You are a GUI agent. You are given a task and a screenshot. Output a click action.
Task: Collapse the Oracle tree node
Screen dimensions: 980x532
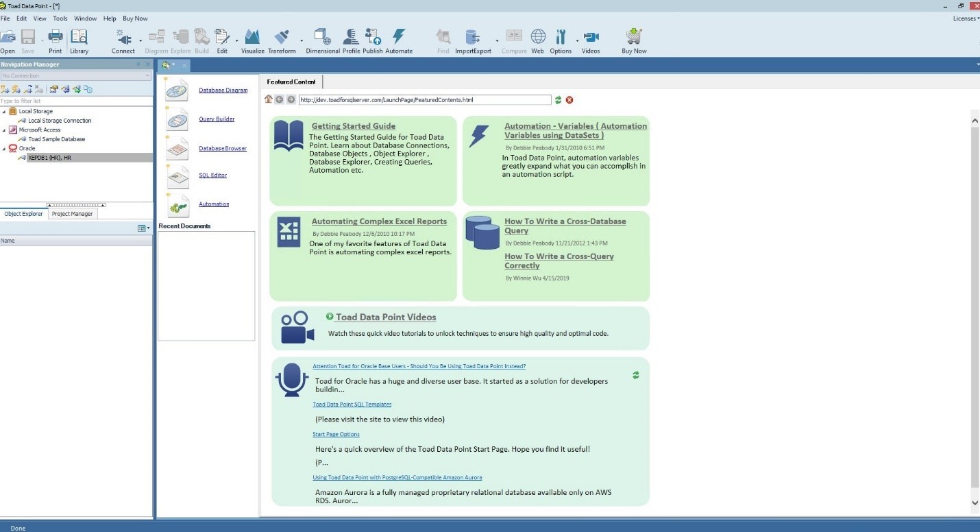pyautogui.click(x=4, y=148)
